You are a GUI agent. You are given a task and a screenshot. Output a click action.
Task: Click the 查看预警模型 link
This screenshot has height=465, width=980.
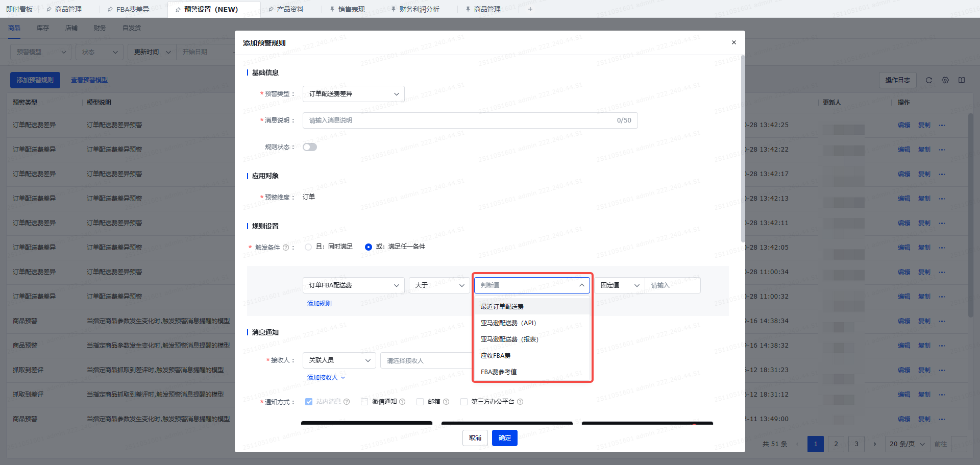pyautogui.click(x=89, y=80)
